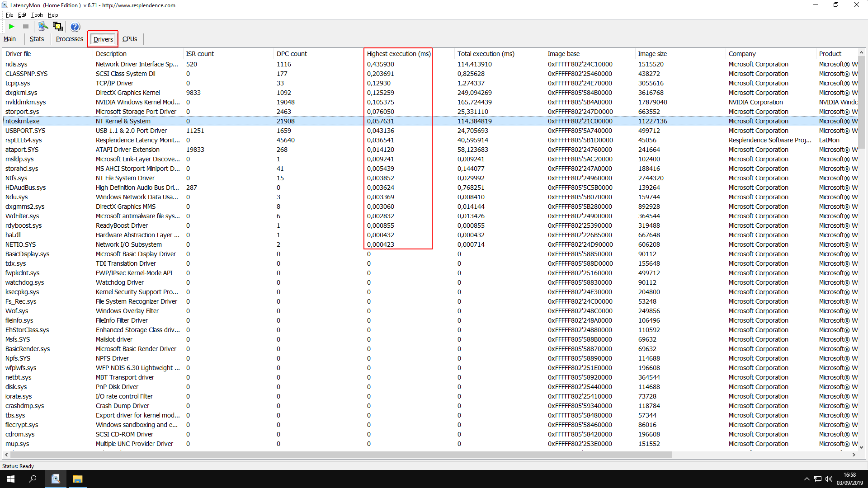Click the horizontal scrollbar right arrow
868x488 pixels.
tap(854, 455)
